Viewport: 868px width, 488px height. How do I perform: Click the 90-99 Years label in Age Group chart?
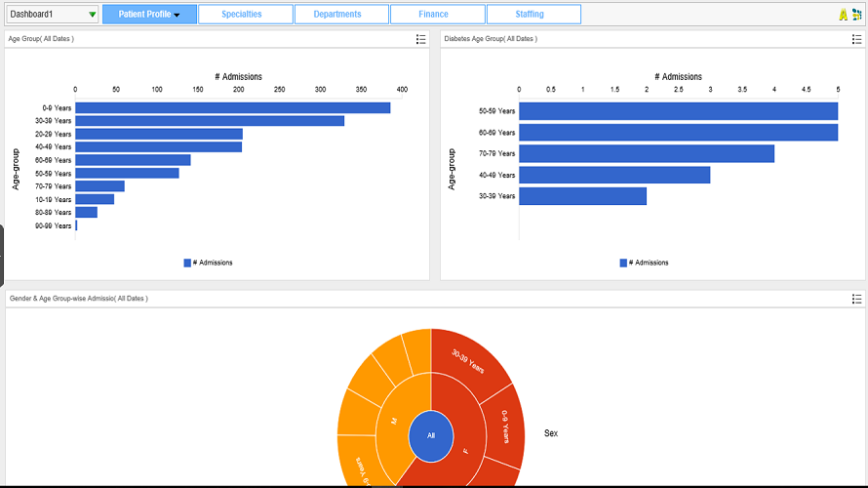point(53,225)
